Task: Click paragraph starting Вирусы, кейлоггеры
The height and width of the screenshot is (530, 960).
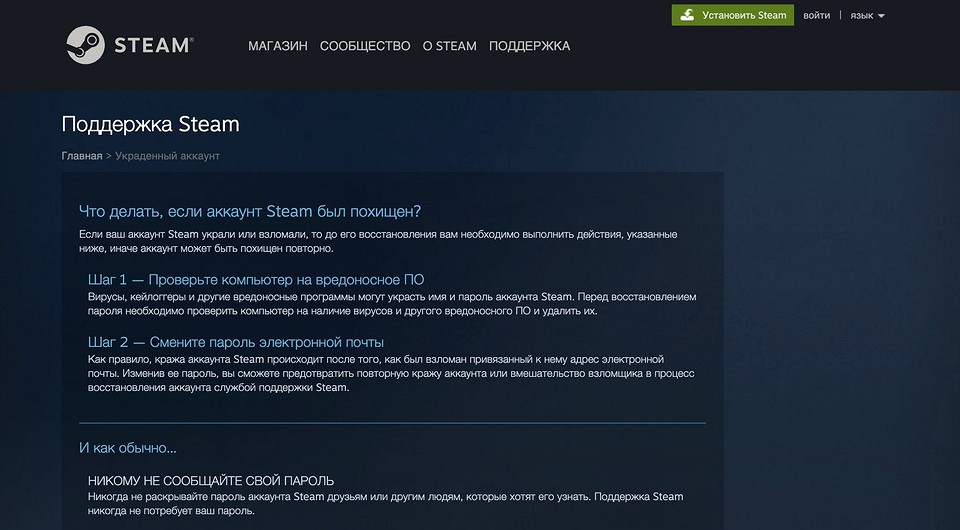Action: 392,304
